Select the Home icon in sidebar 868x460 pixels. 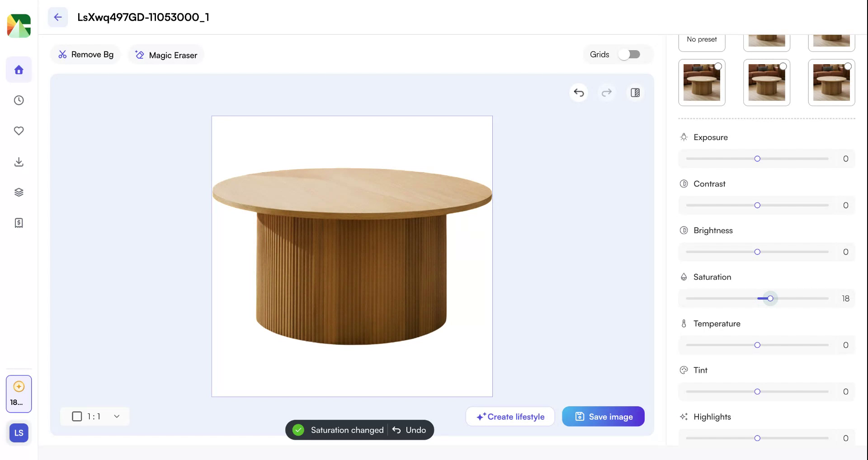(x=19, y=70)
